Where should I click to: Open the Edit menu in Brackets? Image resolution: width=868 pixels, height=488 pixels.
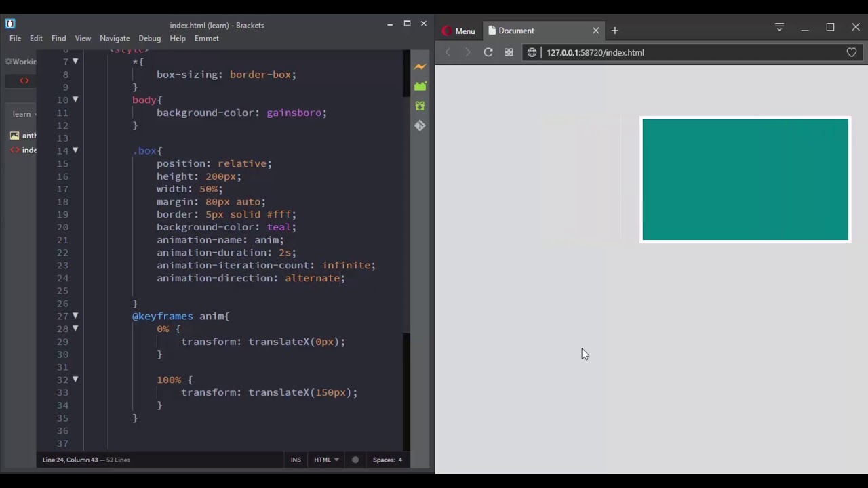36,39
